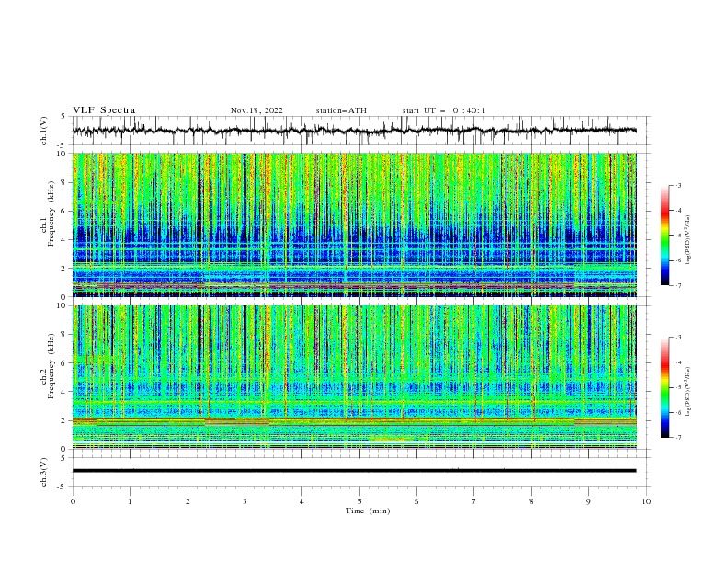Click inside the ch.2 spectrogram panel
This screenshot has width=728, height=563.
354,377
